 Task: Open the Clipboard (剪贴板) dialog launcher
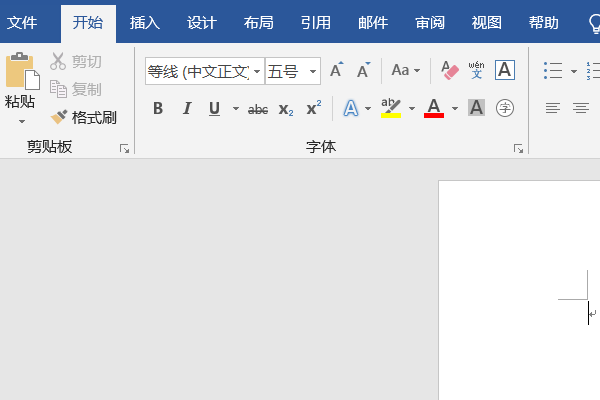pos(124,149)
